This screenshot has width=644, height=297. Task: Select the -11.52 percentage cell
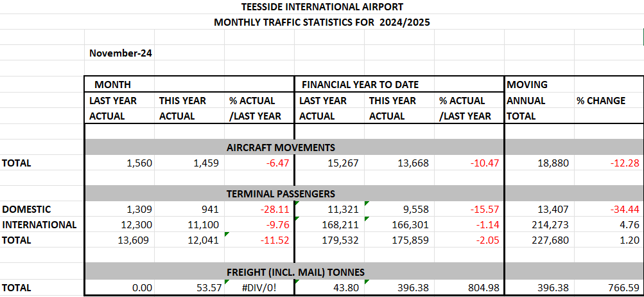259,240
